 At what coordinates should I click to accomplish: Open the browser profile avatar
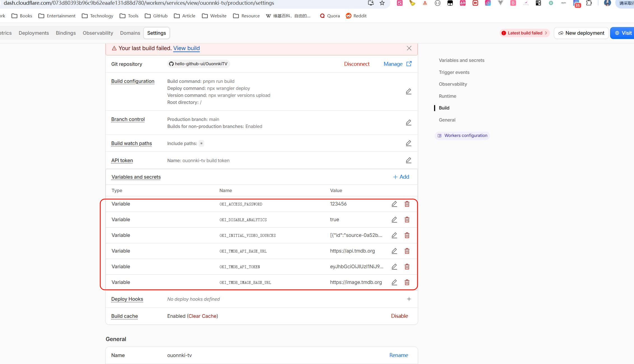[607, 3]
